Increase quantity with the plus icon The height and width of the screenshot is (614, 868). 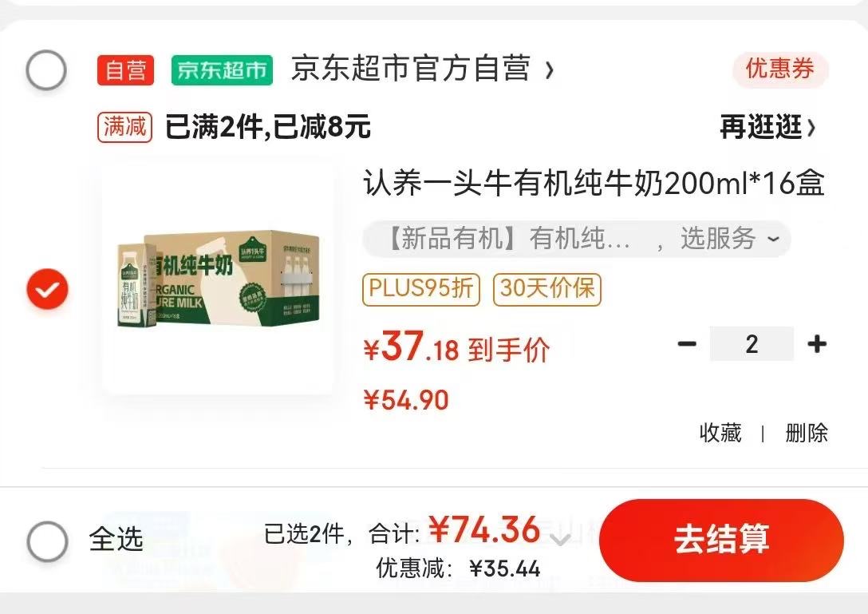click(x=817, y=344)
